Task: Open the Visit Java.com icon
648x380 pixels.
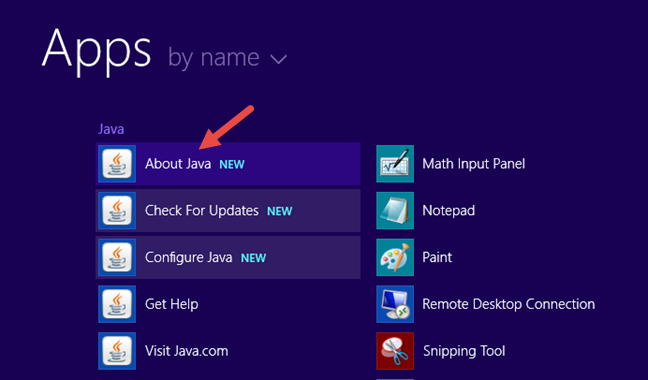Action: (x=117, y=351)
